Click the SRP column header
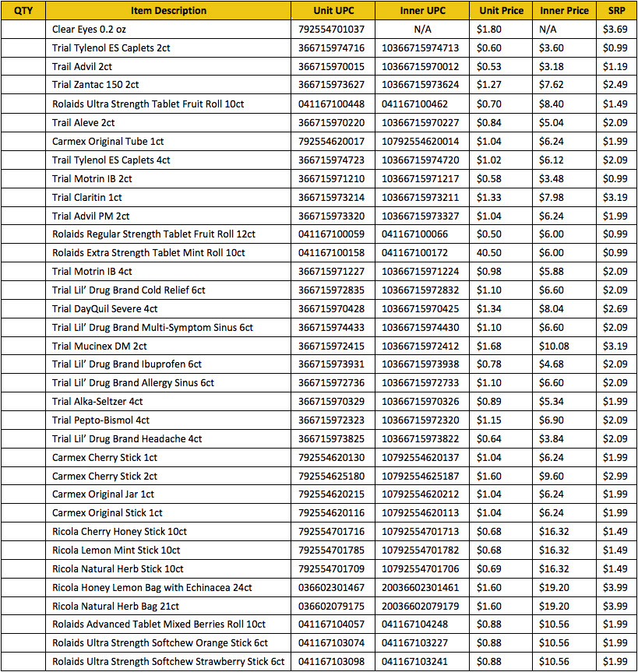The image size is (638, 672). (616, 11)
